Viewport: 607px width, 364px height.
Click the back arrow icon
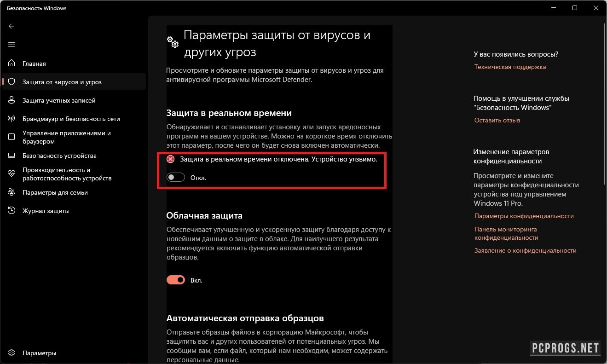[12, 26]
